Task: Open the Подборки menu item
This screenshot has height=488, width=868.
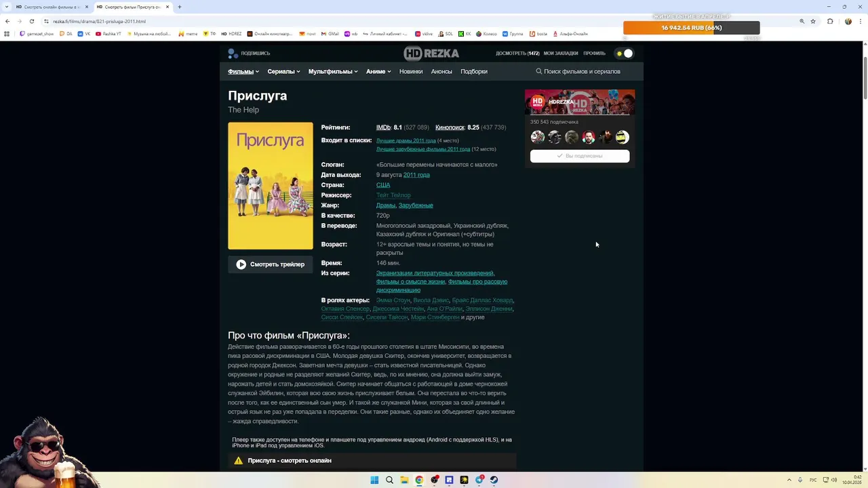Action: (x=474, y=71)
